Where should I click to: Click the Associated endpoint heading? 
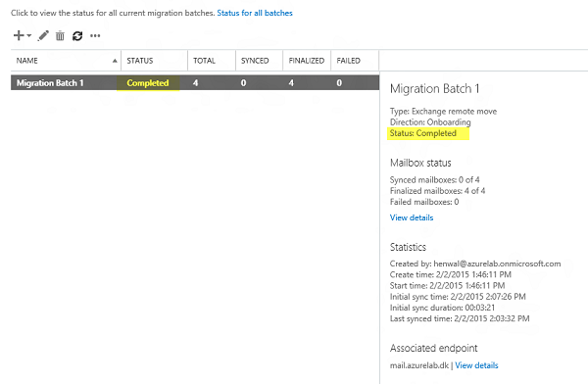pos(434,348)
